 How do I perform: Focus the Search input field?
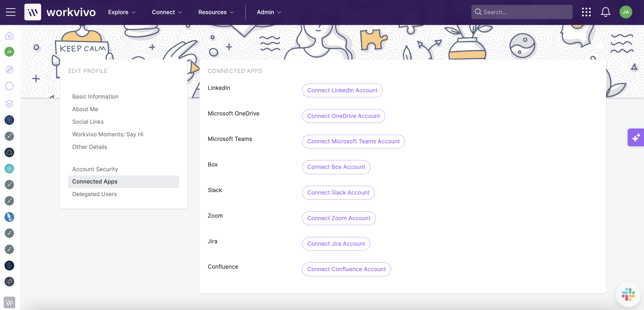[x=522, y=12]
